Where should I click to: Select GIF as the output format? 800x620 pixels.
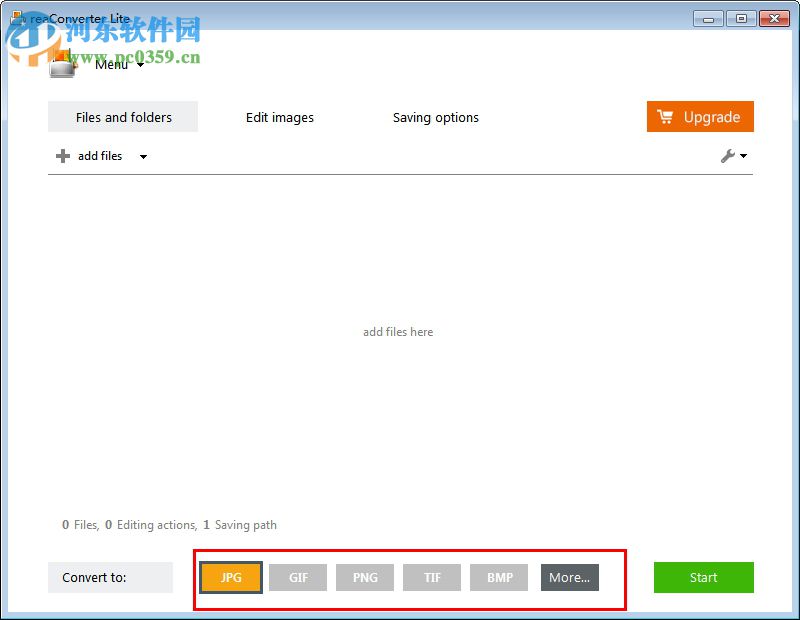[298, 577]
